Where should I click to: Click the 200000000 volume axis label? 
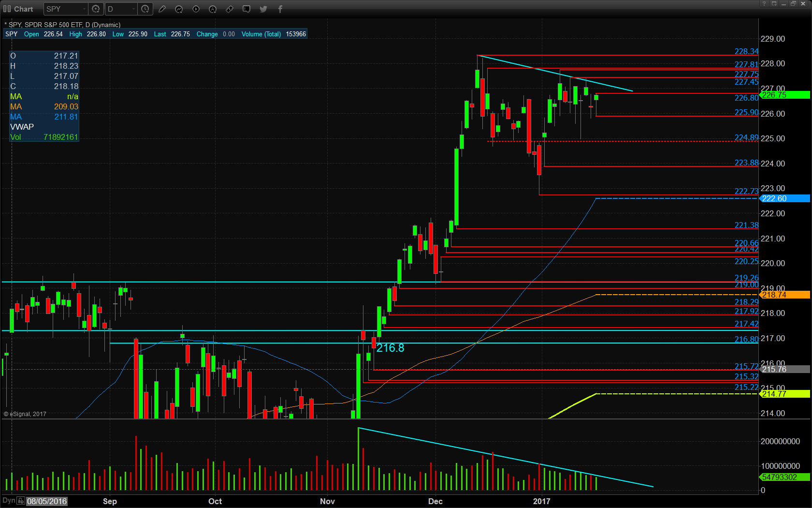[x=780, y=441]
